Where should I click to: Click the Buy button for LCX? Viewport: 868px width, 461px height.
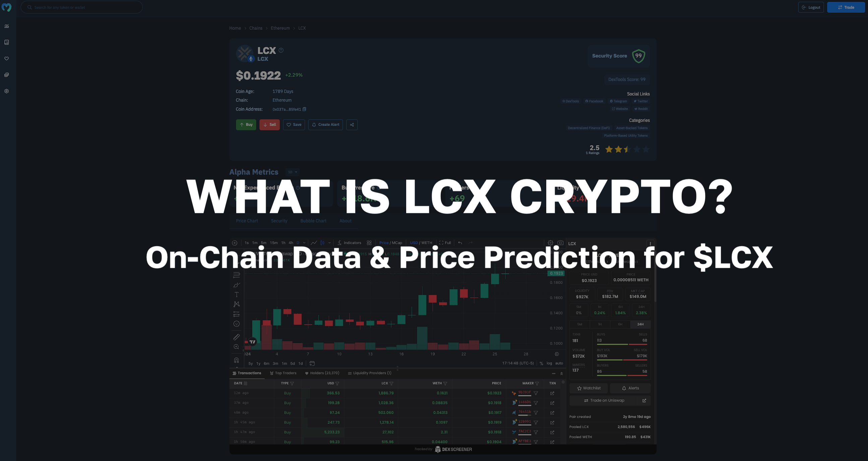[246, 125]
